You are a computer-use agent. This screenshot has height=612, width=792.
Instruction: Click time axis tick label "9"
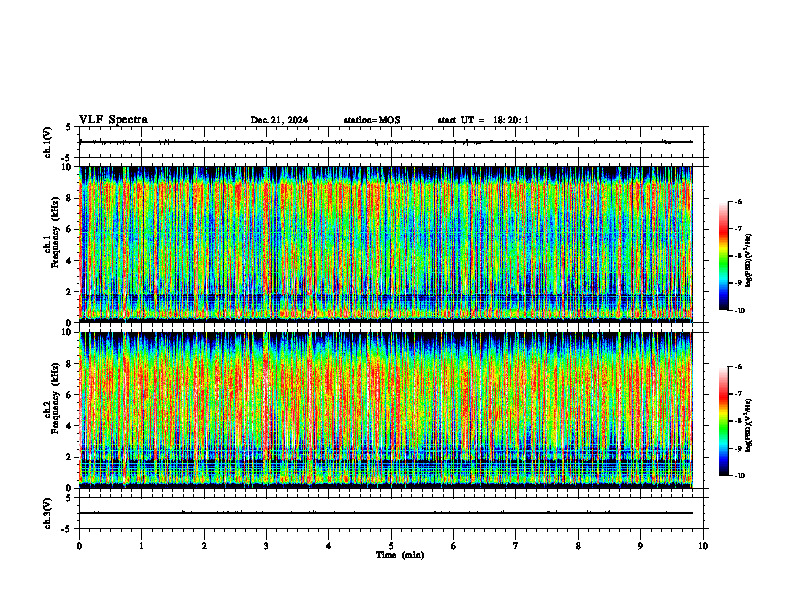[640, 546]
